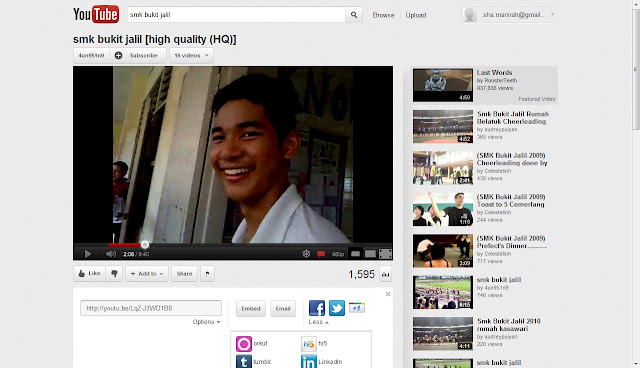
Task: Click the video frame to play
Action: coord(233,155)
